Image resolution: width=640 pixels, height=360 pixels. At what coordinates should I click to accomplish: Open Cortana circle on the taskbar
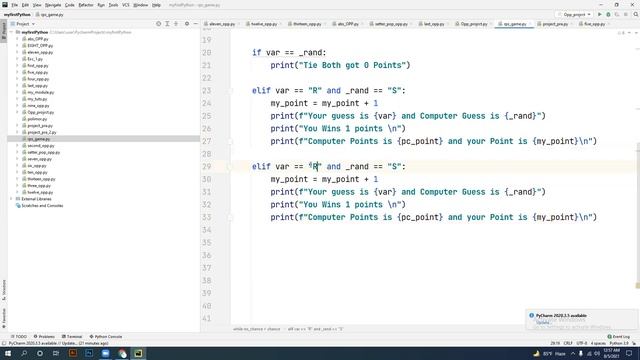pos(40,353)
